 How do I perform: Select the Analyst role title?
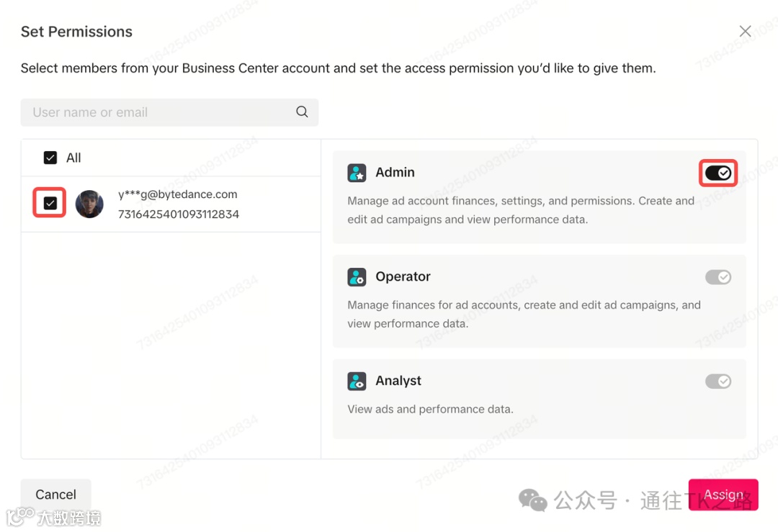398,382
